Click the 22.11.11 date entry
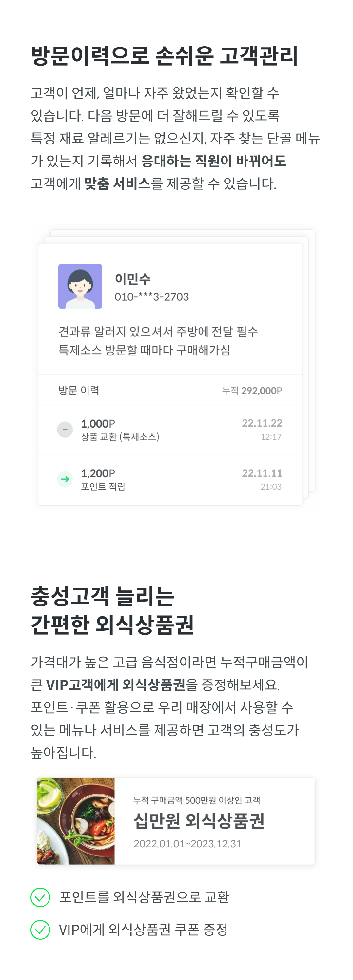This screenshot has height=980, width=353. coord(262,473)
